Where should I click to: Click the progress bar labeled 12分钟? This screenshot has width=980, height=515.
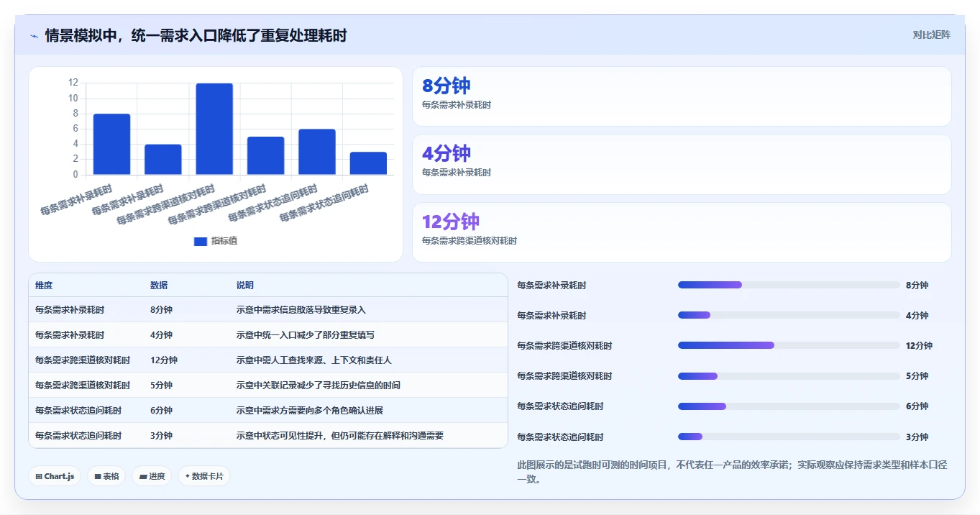pyautogui.click(x=789, y=345)
